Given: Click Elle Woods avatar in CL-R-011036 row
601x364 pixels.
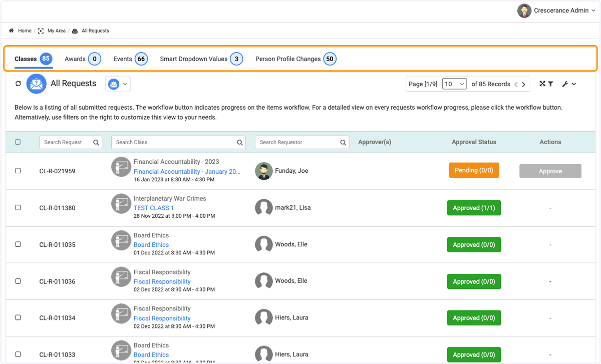Looking at the screenshot, I should [264, 281].
